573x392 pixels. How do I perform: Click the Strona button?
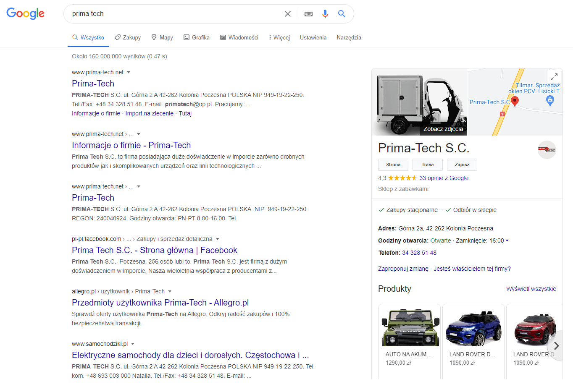[393, 165]
